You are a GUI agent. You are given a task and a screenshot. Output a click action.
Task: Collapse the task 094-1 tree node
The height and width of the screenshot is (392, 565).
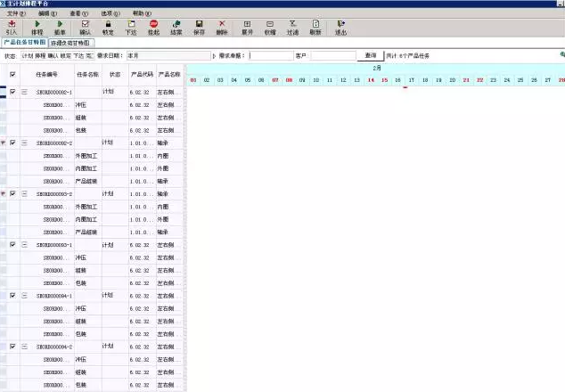point(24,296)
